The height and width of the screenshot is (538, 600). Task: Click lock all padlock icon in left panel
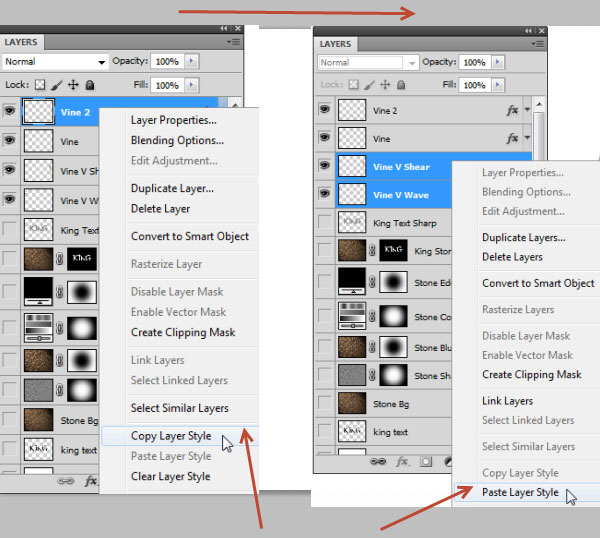tap(90, 85)
